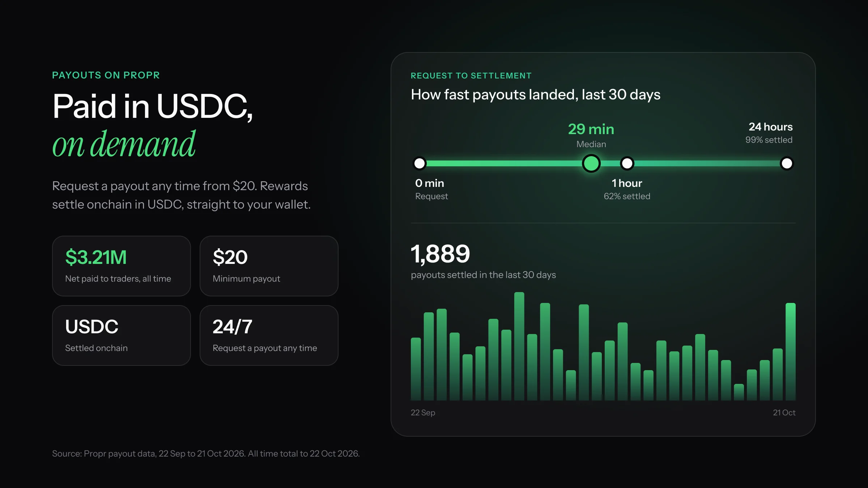Select the USDC settled onchain card
Image resolution: width=868 pixels, height=488 pixels.
(x=122, y=335)
